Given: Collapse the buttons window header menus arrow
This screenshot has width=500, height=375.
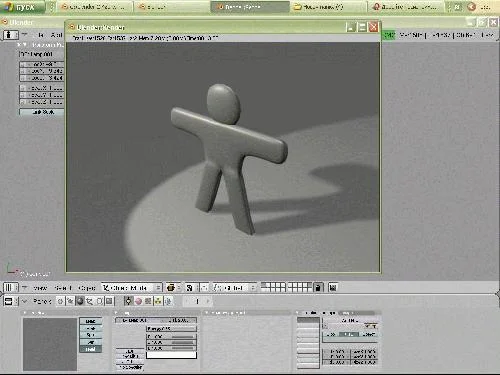Looking at the screenshot, I should click(x=25, y=301).
